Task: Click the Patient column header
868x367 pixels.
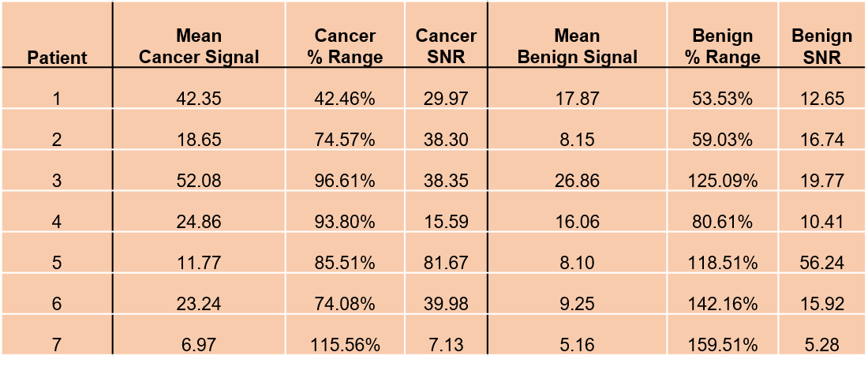Action: click(57, 58)
